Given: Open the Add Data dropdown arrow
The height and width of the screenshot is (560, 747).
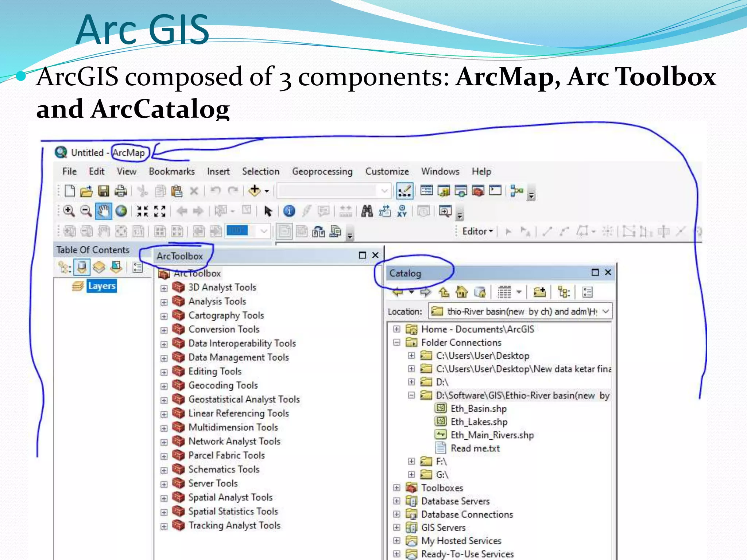Looking at the screenshot, I should pos(267,191).
